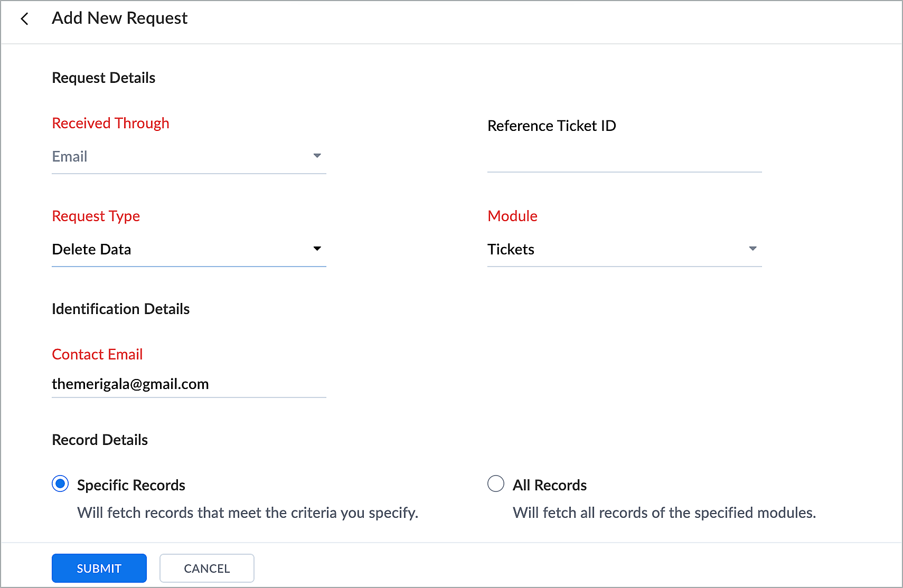903x588 pixels.
Task: Click the Specific Records option label
Action: pyautogui.click(x=131, y=485)
